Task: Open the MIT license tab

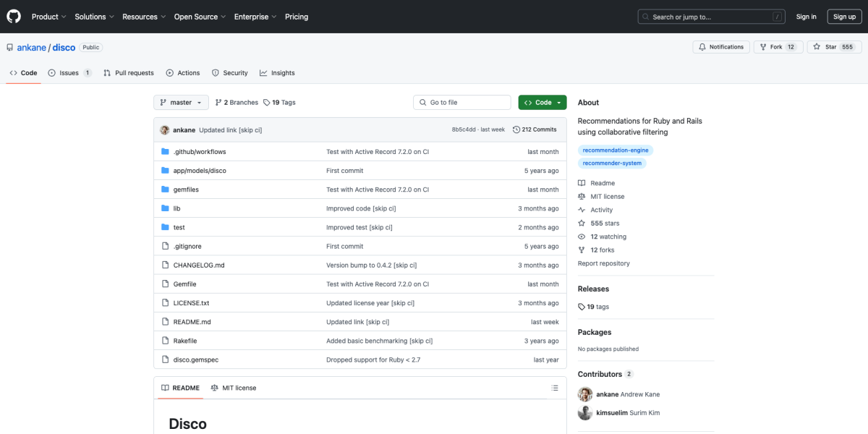Action: [233, 388]
